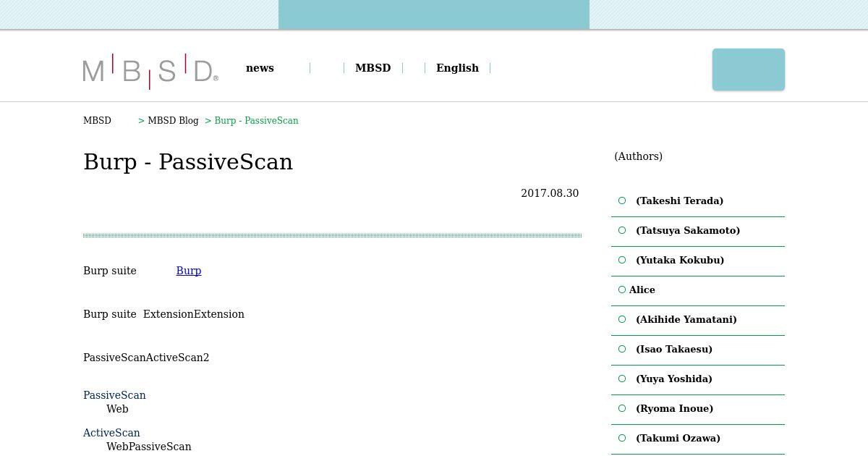Click the text Burp suite ExtensionExtension
Image resolution: width=868 pixels, height=456 pixels.
[163, 314]
